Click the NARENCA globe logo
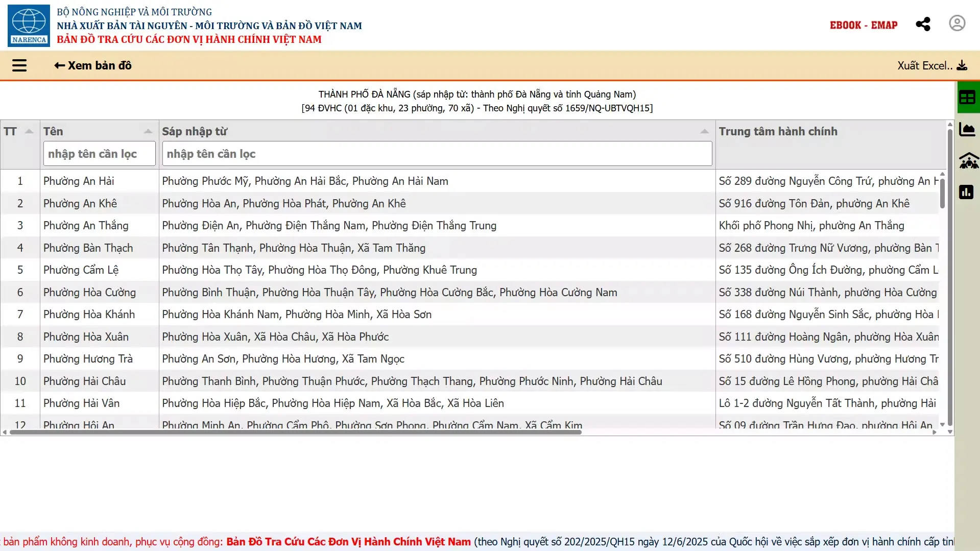The height and width of the screenshot is (551, 980). pos(29,26)
